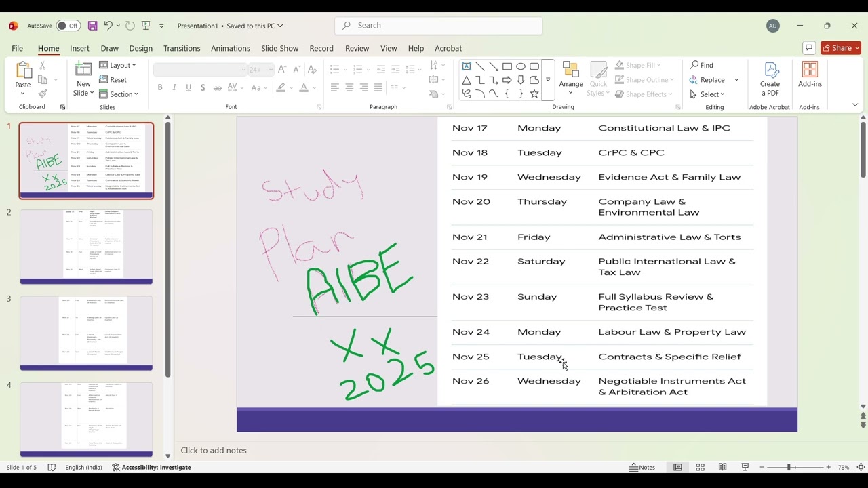This screenshot has height=488, width=868.
Task: Open the font name combo box
Action: (x=200, y=70)
